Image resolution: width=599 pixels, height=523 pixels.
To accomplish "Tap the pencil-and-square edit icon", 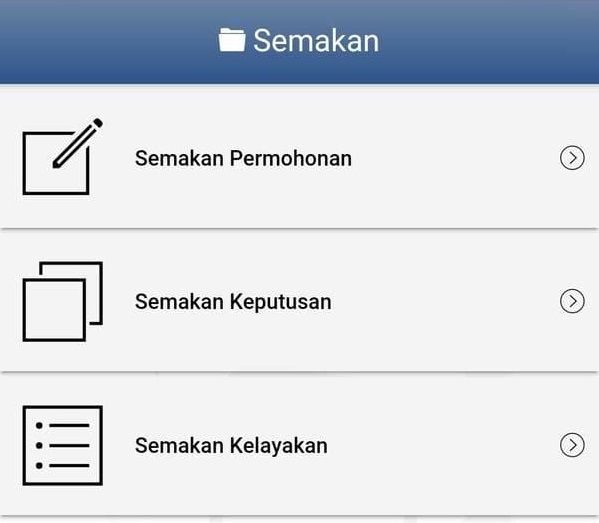I will point(63,157).
